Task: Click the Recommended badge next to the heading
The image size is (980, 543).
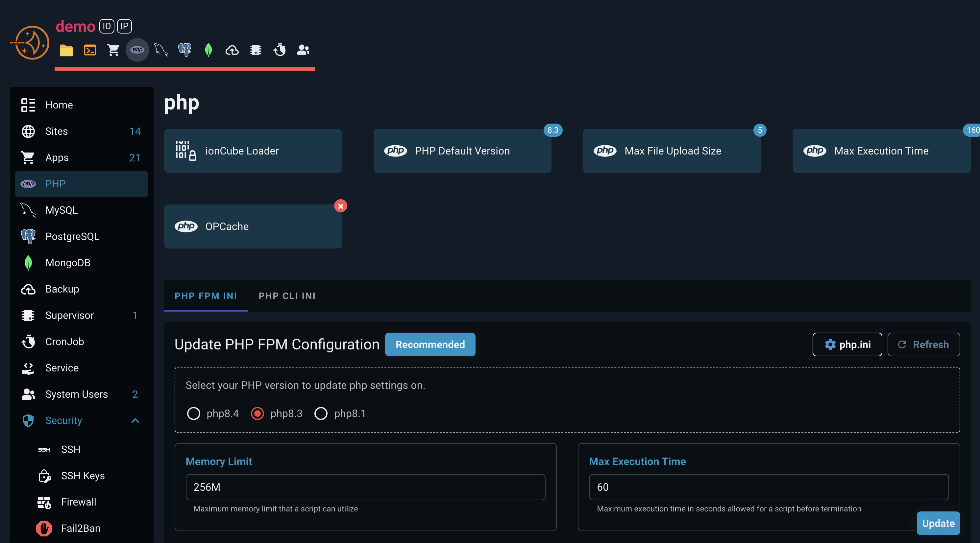Action: click(x=430, y=344)
